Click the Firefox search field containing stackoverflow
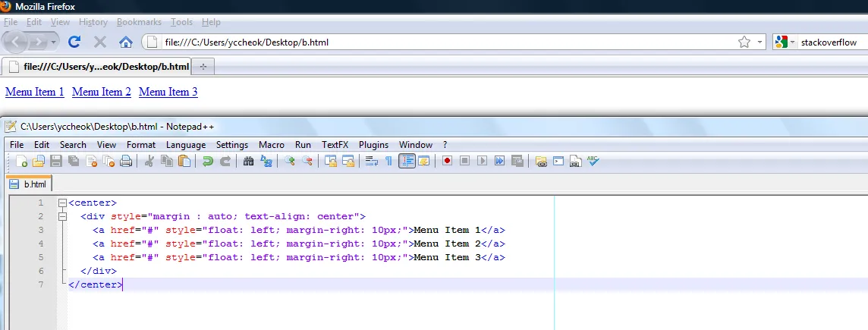Viewport: 868px width, 330px height. [833, 42]
